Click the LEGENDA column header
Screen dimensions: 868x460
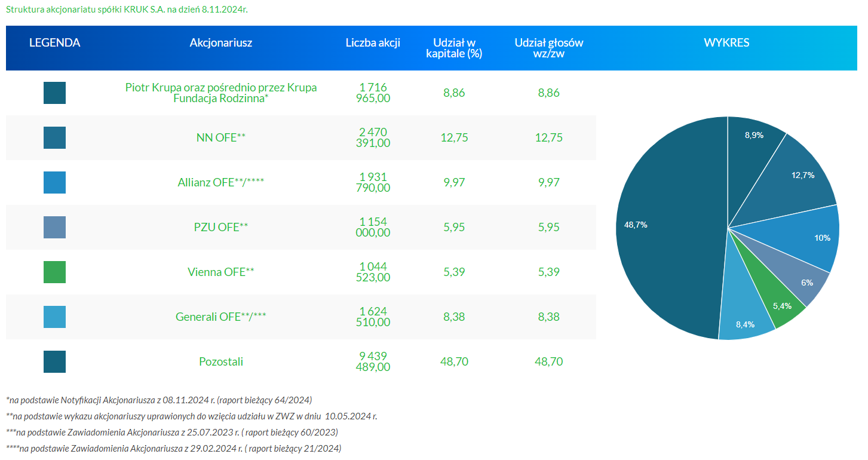54,43
